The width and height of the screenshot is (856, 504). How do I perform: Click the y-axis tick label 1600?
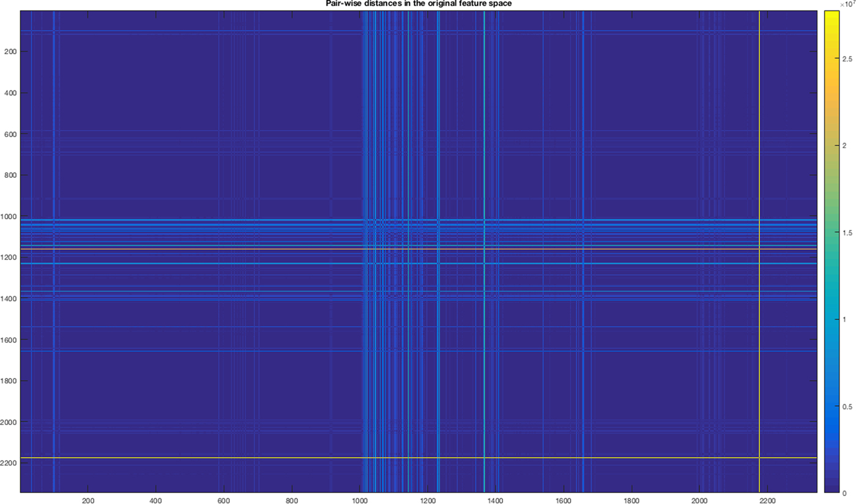coord(10,340)
